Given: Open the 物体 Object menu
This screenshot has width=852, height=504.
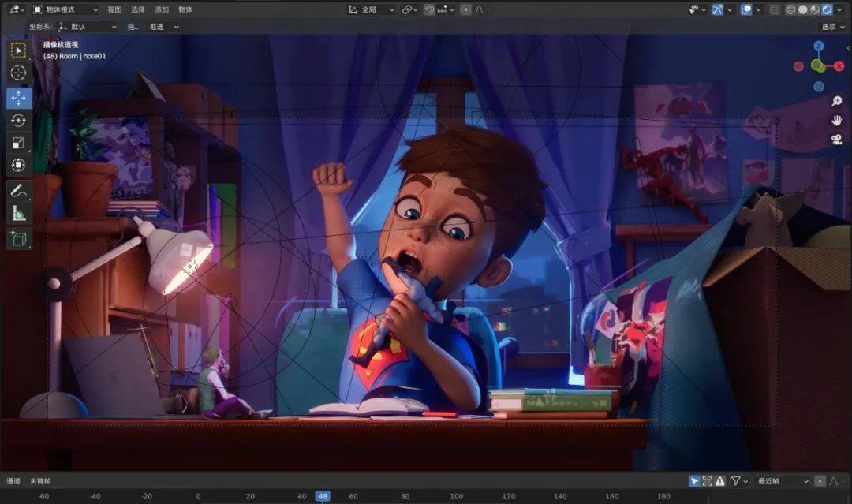Looking at the screenshot, I should click(x=185, y=9).
